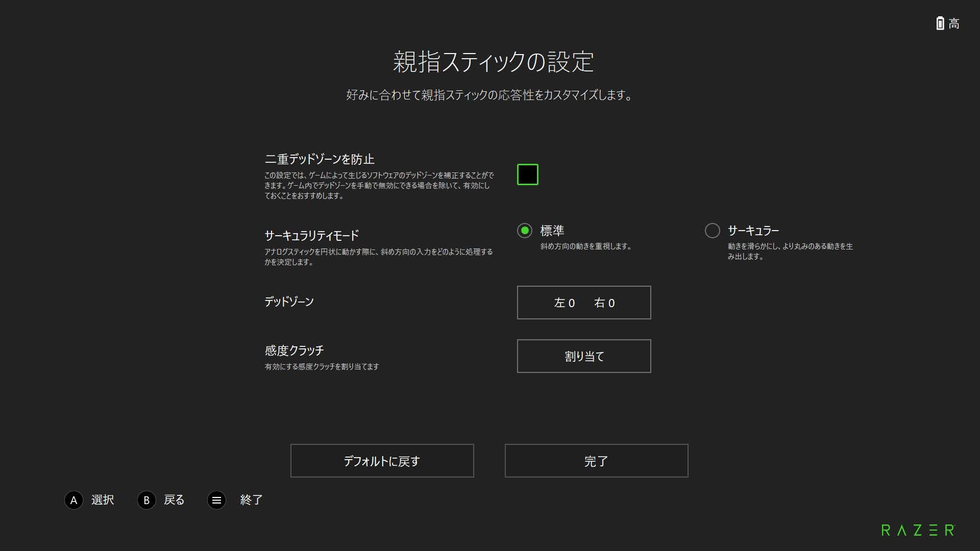Image resolution: width=980 pixels, height=551 pixels.
Task: Click the 感度クラッチ label
Action: click(295, 350)
